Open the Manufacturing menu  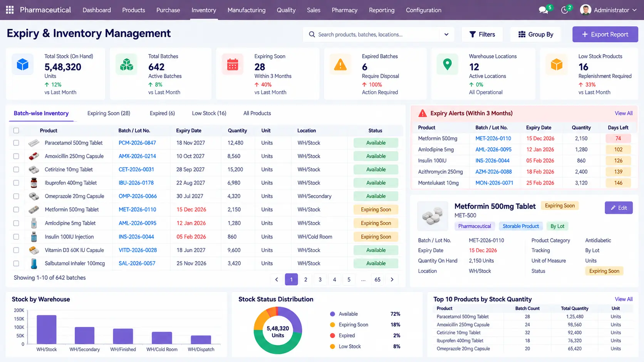pos(247,10)
